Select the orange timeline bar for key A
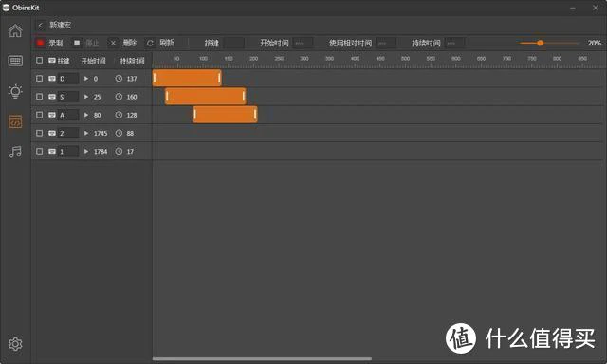 tap(225, 115)
